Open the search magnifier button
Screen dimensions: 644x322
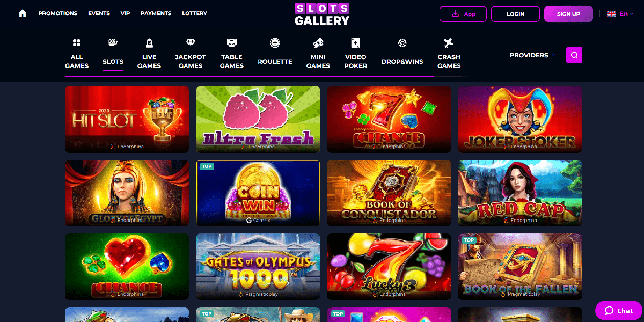point(574,55)
